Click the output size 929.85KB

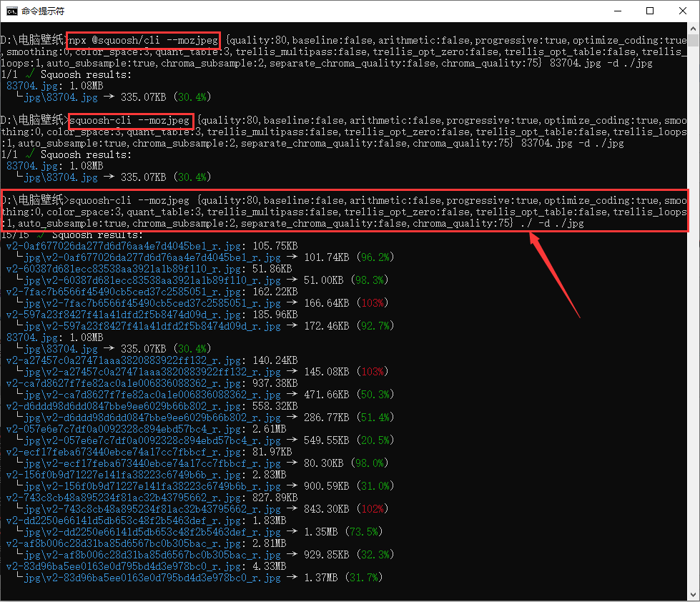coord(326,554)
